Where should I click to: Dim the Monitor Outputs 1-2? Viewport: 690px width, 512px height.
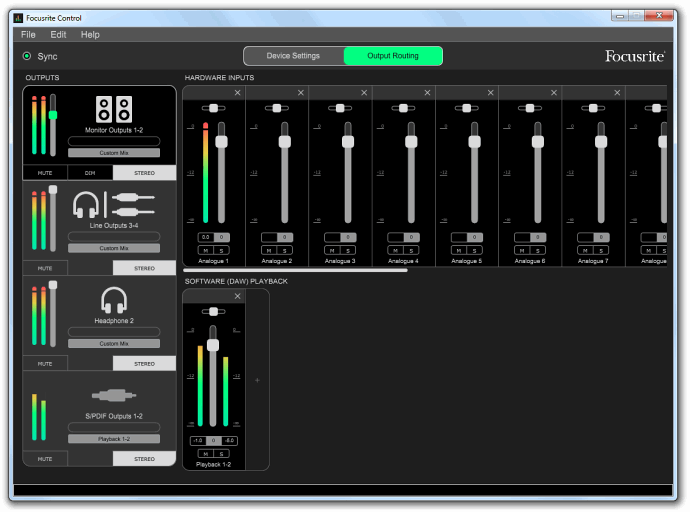(90, 173)
